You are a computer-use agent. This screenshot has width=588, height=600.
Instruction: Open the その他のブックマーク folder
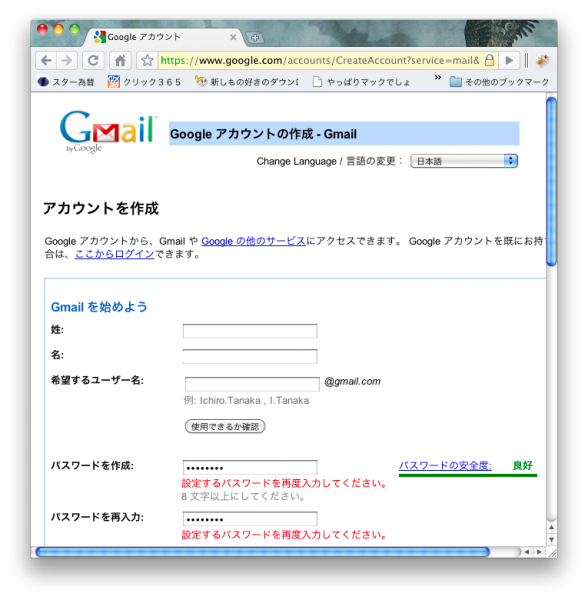(x=499, y=82)
